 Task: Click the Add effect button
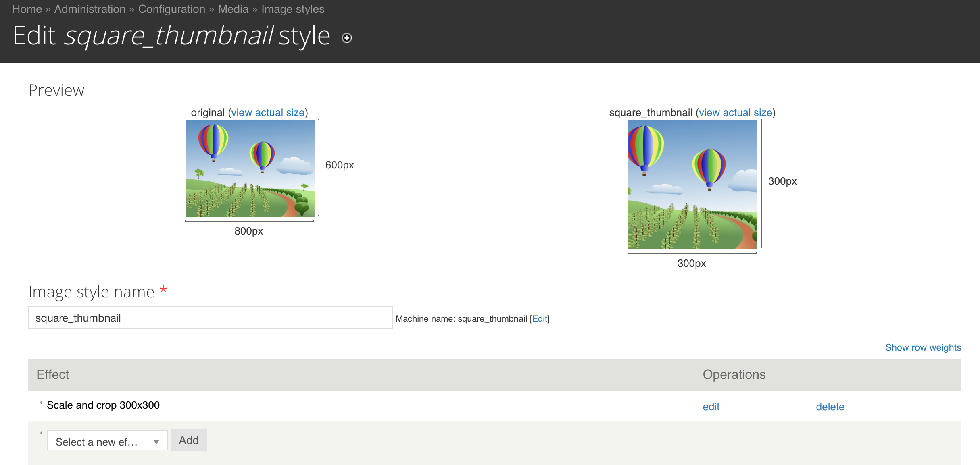coord(189,440)
